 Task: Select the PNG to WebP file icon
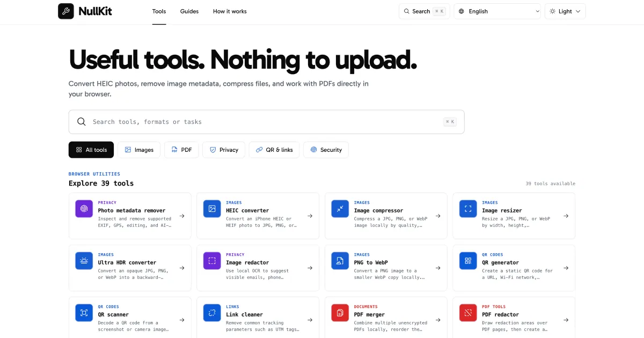pos(340,261)
